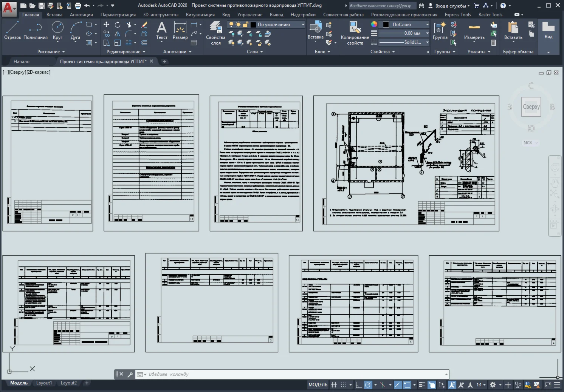Expand the Утилиты panel

click(x=479, y=52)
